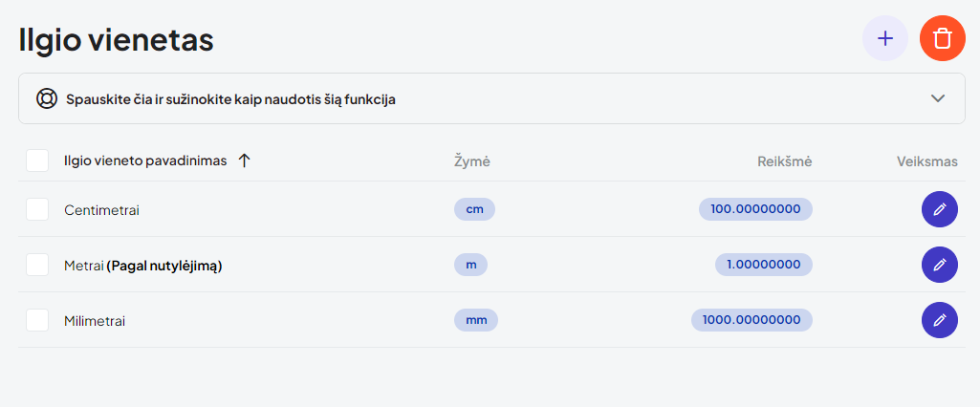Open the 'Spauskite čia' help text
The width and height of the screenshot is (980, 407).
point(230,98)
